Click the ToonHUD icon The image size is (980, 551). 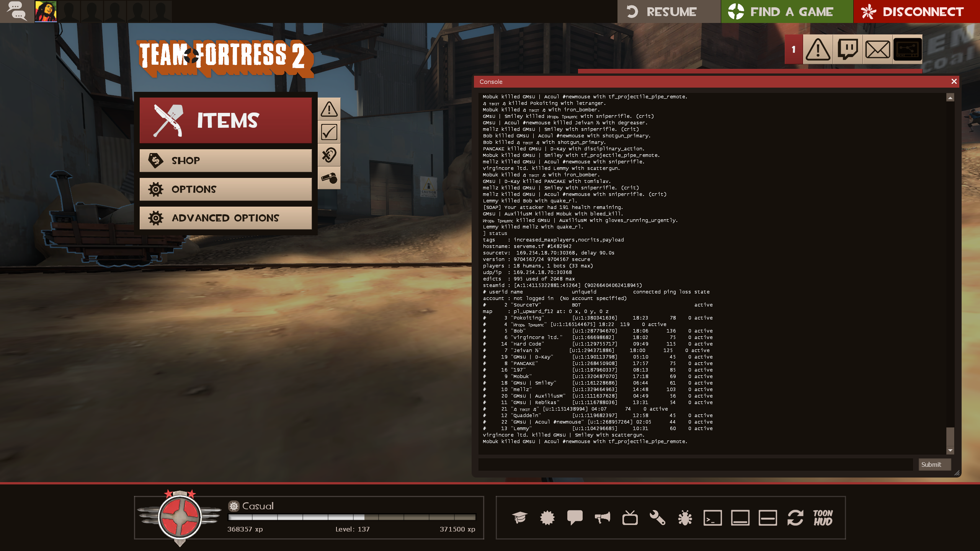point(823,518)
